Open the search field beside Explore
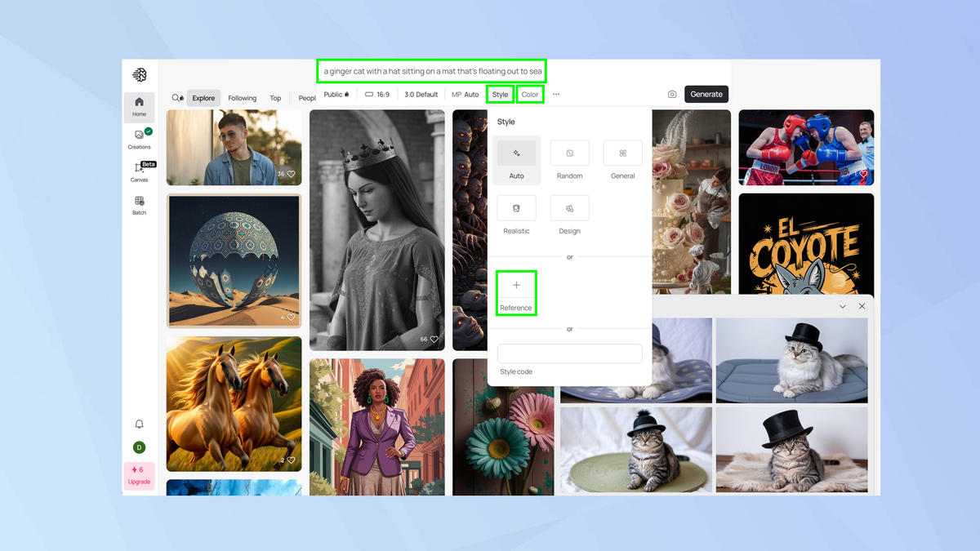The width and height of the screenshot is (980, 551). click(176, 97)
